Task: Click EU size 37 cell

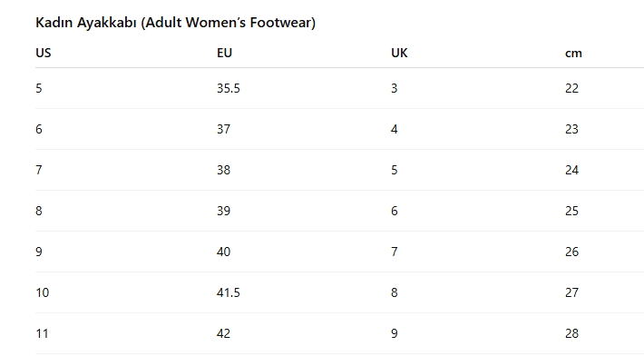Action: tap(223, 129)
